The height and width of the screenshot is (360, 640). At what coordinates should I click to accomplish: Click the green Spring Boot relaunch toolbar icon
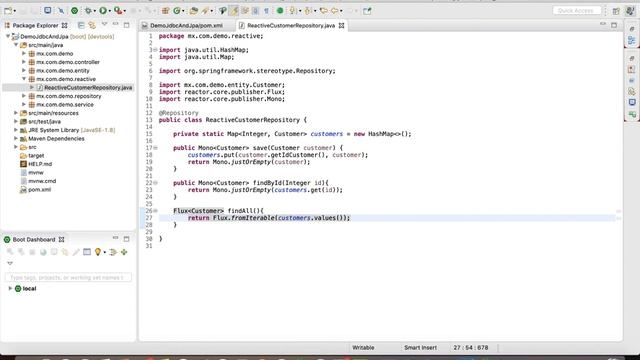click(x=74, y=11)
